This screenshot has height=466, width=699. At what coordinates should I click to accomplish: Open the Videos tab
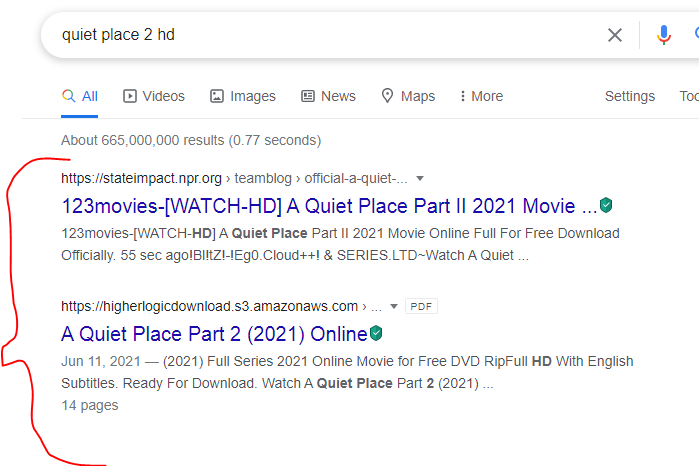[x=154, y=96]
